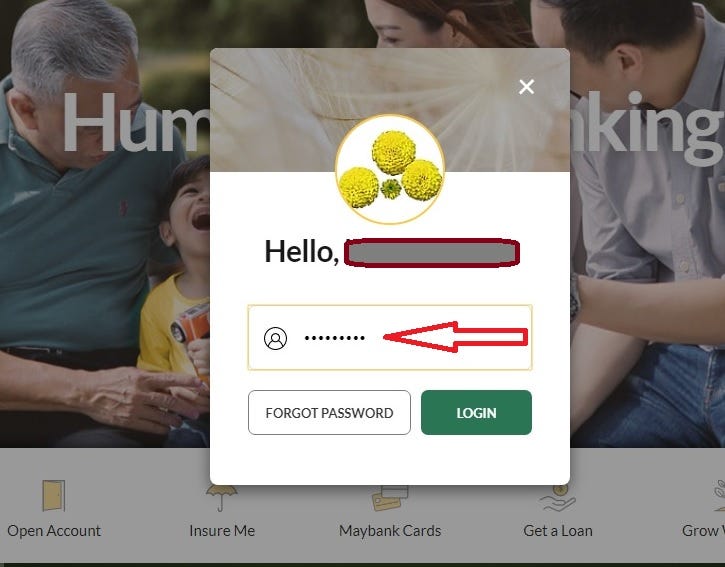Open the Open Account link text
The image size is (725, 567).
coord(54,530)
